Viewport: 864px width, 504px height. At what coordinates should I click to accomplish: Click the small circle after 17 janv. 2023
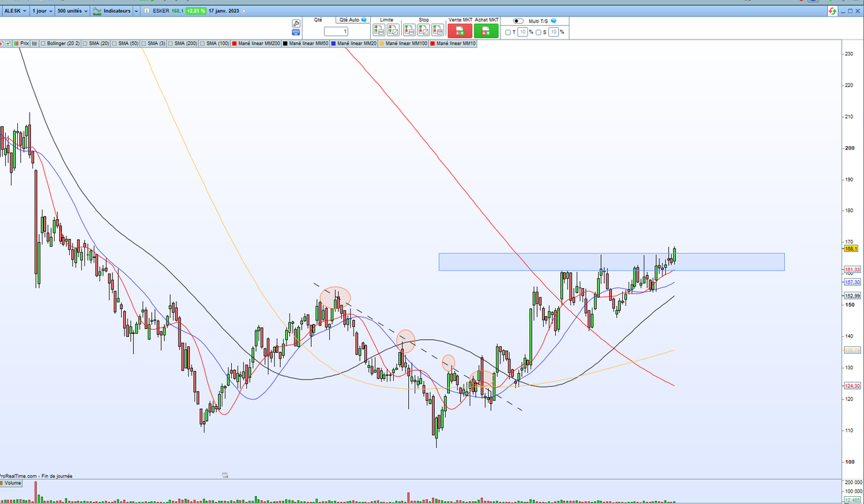tap(244, 11)
